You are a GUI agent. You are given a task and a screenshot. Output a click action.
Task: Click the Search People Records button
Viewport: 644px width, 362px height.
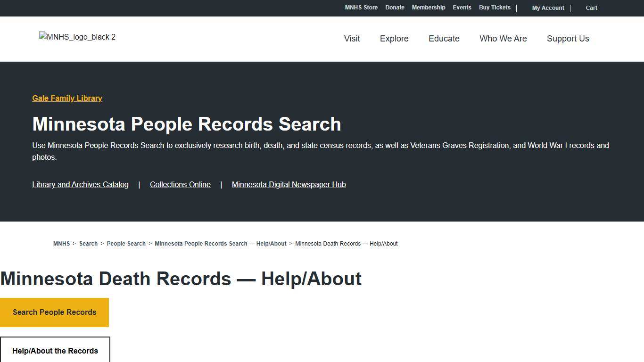[55, 312]
